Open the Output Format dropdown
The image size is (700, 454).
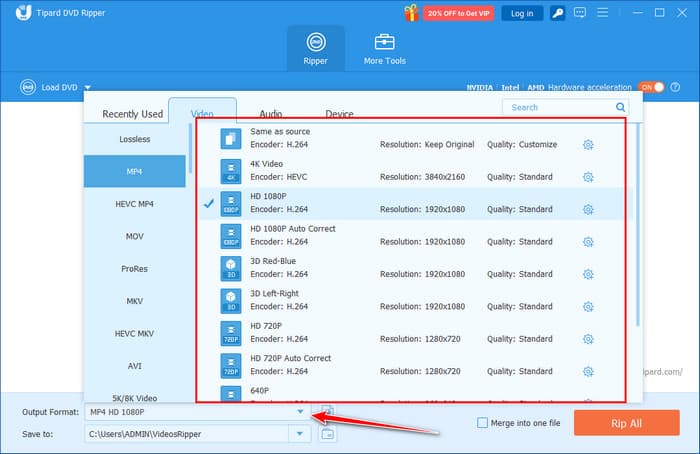click(x=299, y=411)
